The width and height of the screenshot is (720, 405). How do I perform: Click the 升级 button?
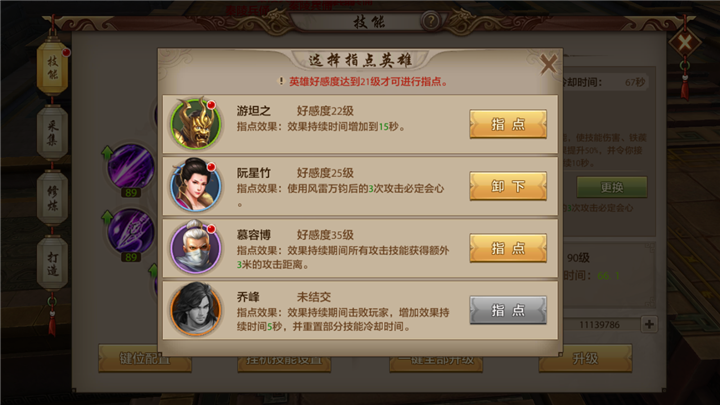click(585, 359)
